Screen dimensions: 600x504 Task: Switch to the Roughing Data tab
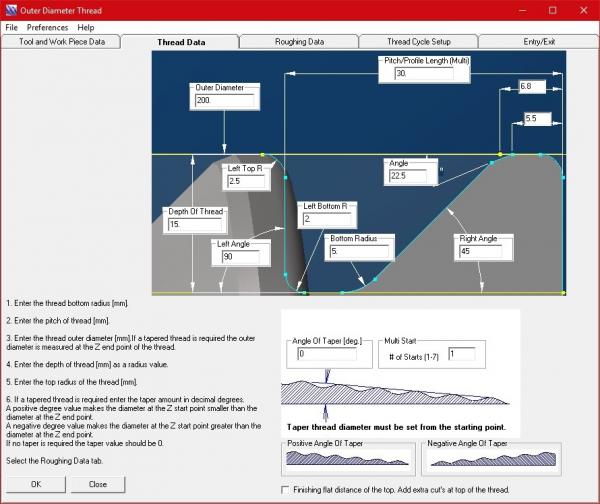(x=299, y=42)
